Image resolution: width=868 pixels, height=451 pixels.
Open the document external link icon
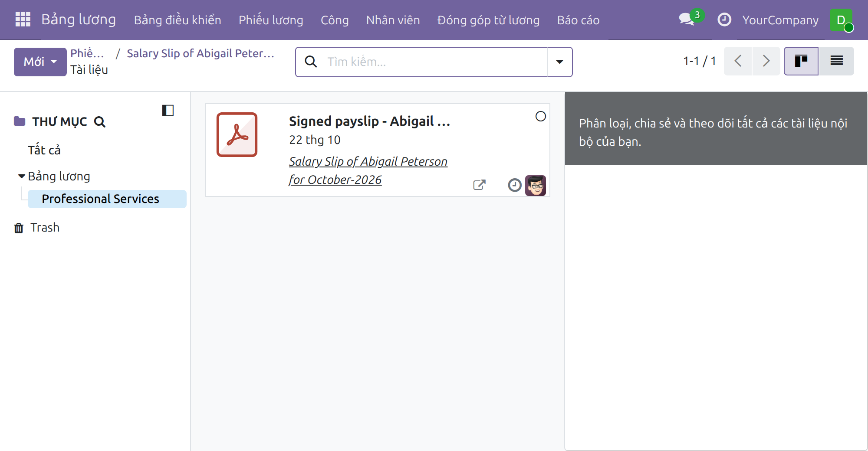pyautogui.click(x=479, y=185)
